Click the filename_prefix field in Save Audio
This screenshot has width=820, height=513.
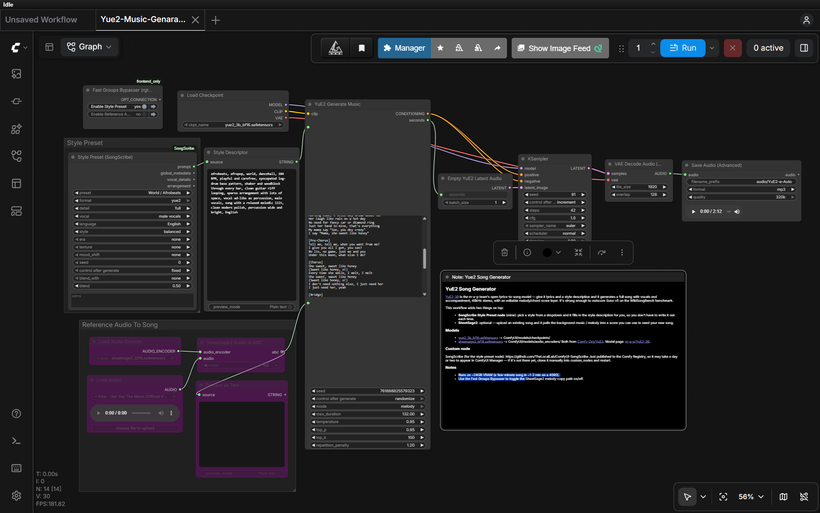pyautogui.click(x=741, y=182)
